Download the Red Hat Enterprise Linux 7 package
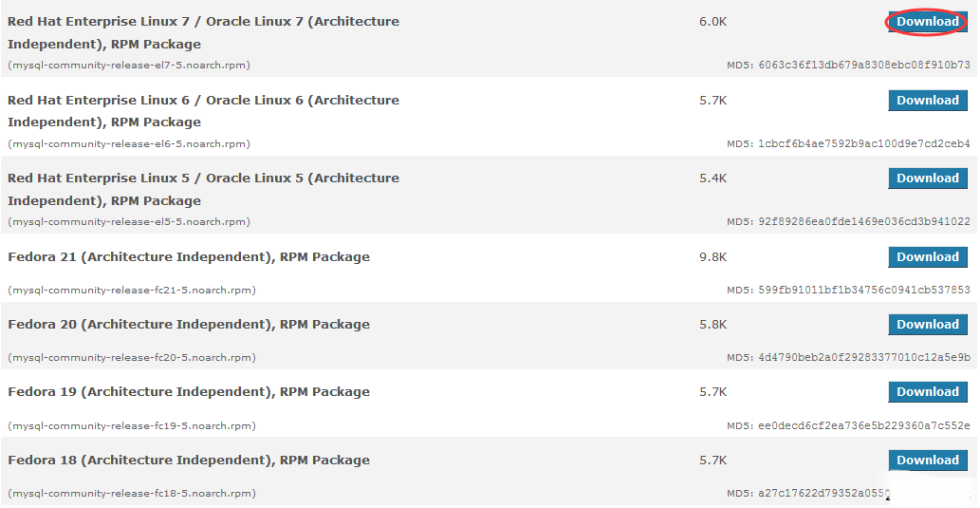The width and height of the screenshot is (980, 508). tap(927, 22)
